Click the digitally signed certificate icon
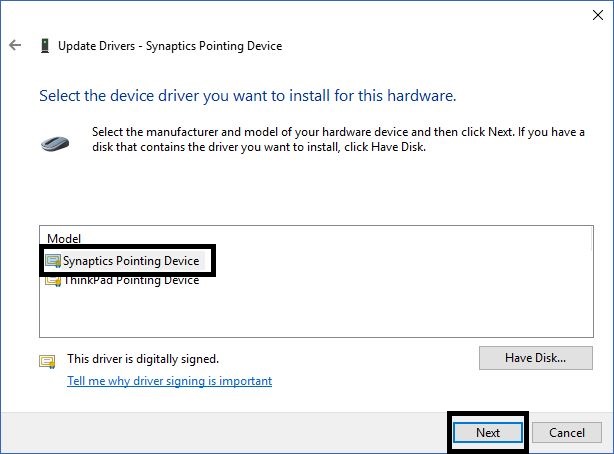 coord(47,361)
